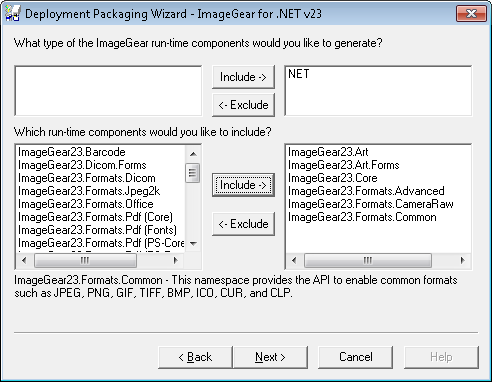Viewport: 492px width, 382px height.
Task: Select ImageGear23.Dicom.Forms in available components
Action: coord(82,165)
